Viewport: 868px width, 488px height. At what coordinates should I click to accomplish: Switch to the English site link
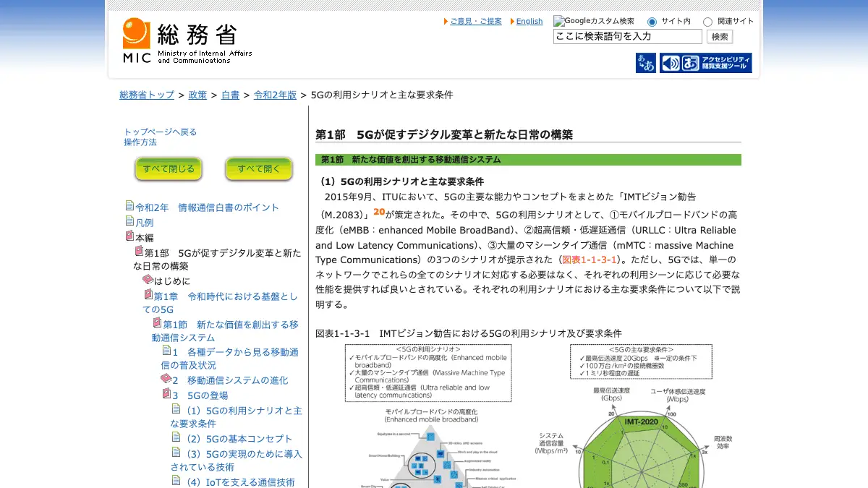click(529, 22)
